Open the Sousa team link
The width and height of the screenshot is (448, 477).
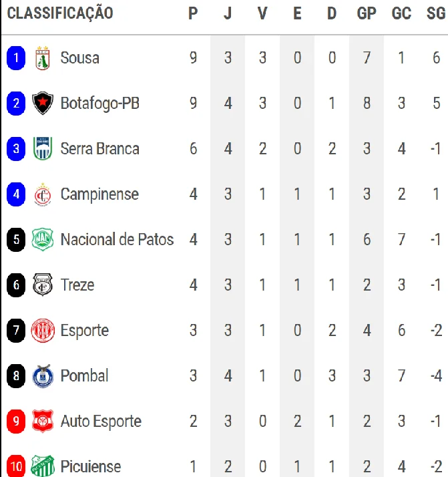pos(79,58)
